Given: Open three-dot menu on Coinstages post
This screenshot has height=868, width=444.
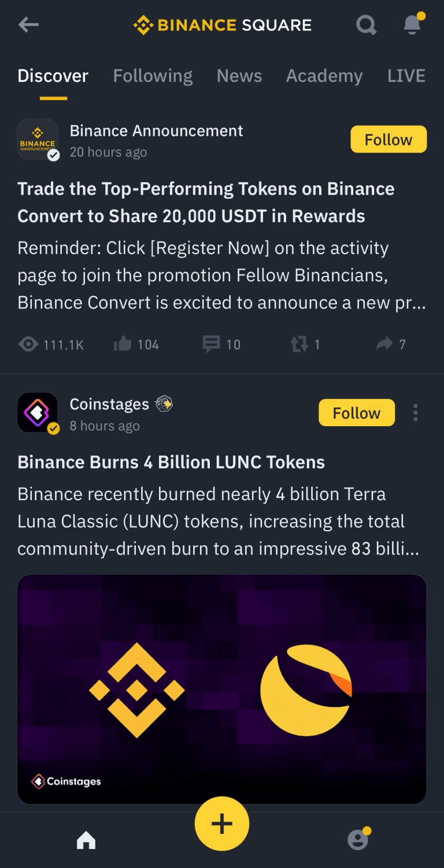Looking at the screenshot, I should pos(415,413).
